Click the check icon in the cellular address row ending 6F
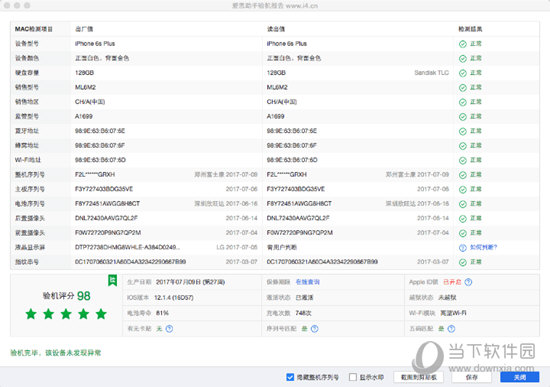This screenshot has width=550, height=387. tap(463, 146)
